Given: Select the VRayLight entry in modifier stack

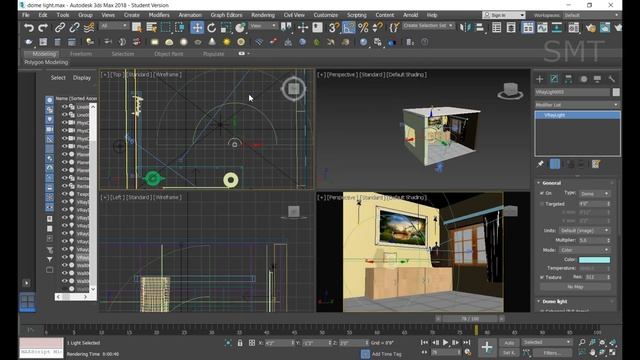Looking at the screenshot, I should pyautogui.click(x=577, y=115).
